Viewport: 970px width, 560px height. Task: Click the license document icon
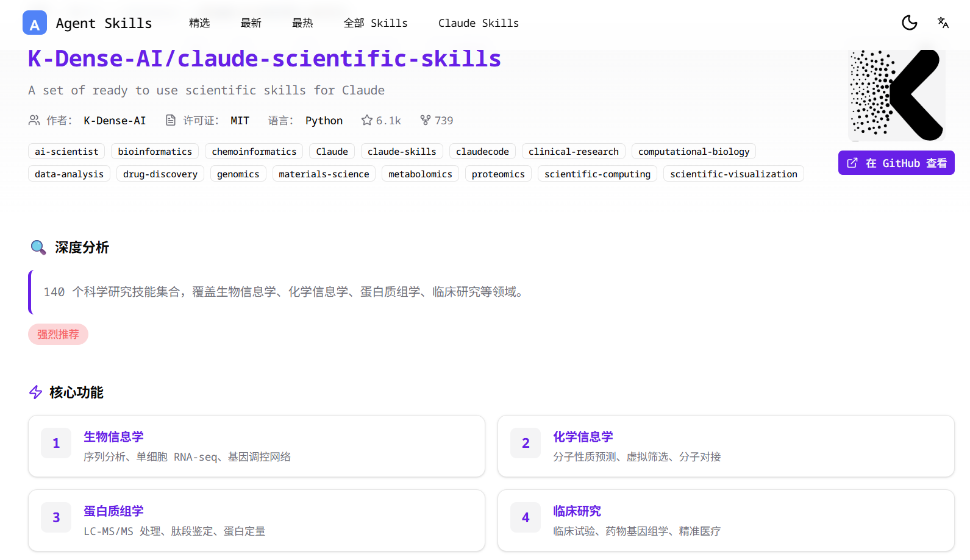(171, 121)
